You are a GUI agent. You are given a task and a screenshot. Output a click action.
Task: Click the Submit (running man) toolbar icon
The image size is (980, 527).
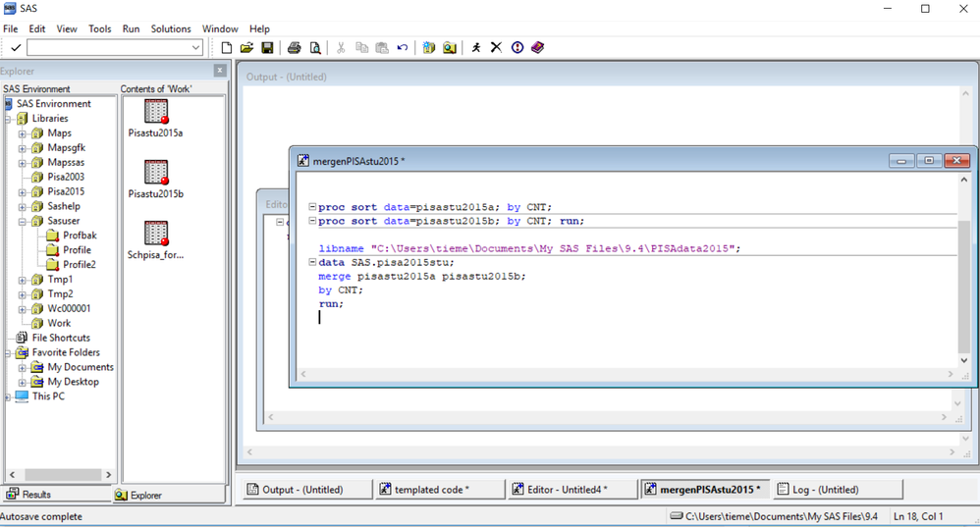476,47
